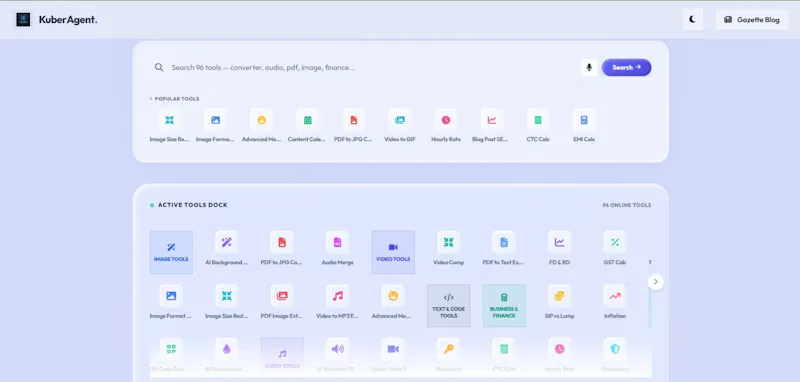Open Hourly Rate in Active Tools Dock

[559, 355]
